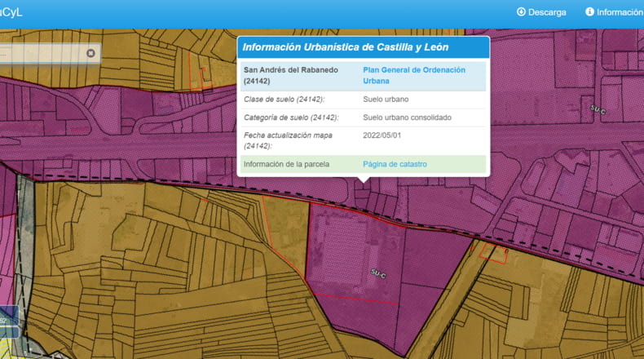Click the 'Clase de suelo (24142):' label
Viewport: 644px width, 359px height.
pyautogui.click(x=285, y=100)
